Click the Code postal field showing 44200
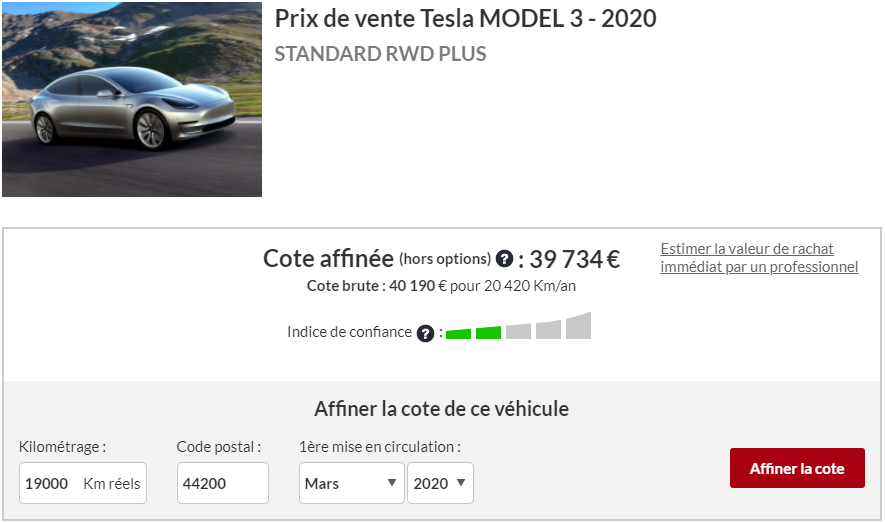Screen dimensions: 885x523 [x=223, y=483]
